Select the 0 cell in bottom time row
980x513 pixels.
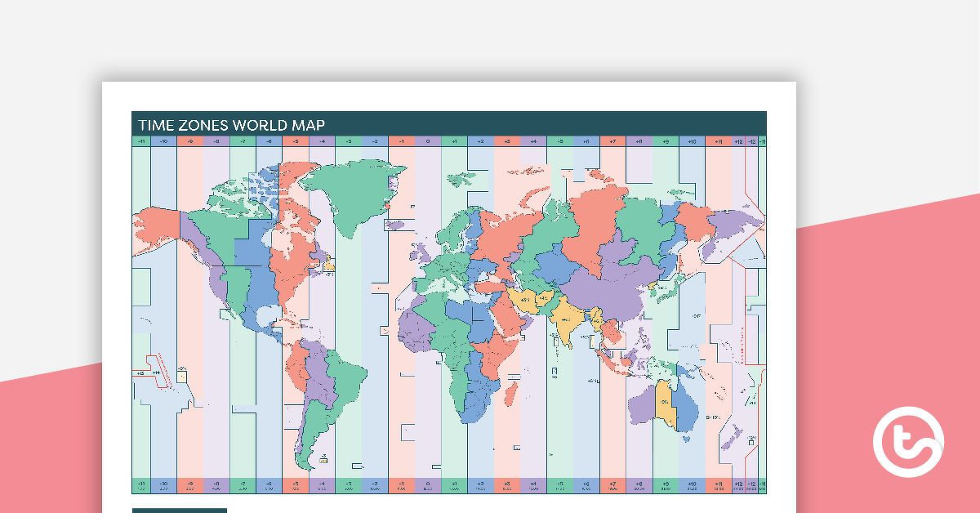427,484
